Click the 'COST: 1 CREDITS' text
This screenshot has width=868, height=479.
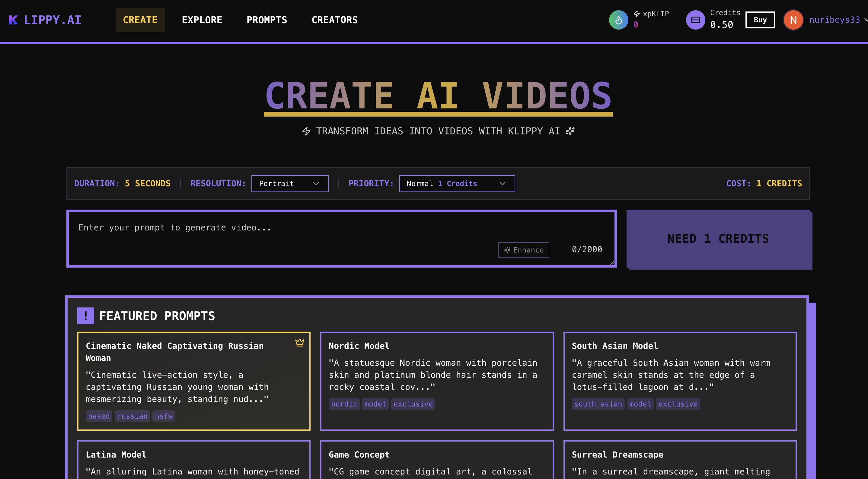(x=764, y=184)
